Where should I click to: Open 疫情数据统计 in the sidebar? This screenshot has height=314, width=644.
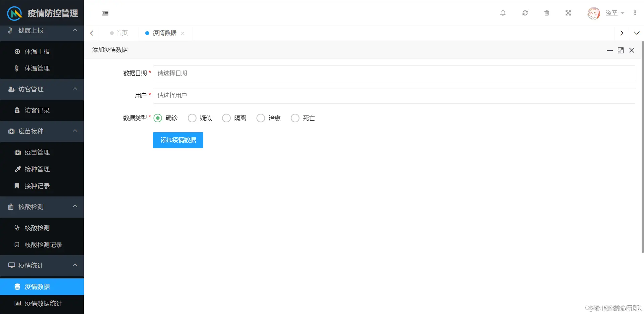click(x=42, y=304)
